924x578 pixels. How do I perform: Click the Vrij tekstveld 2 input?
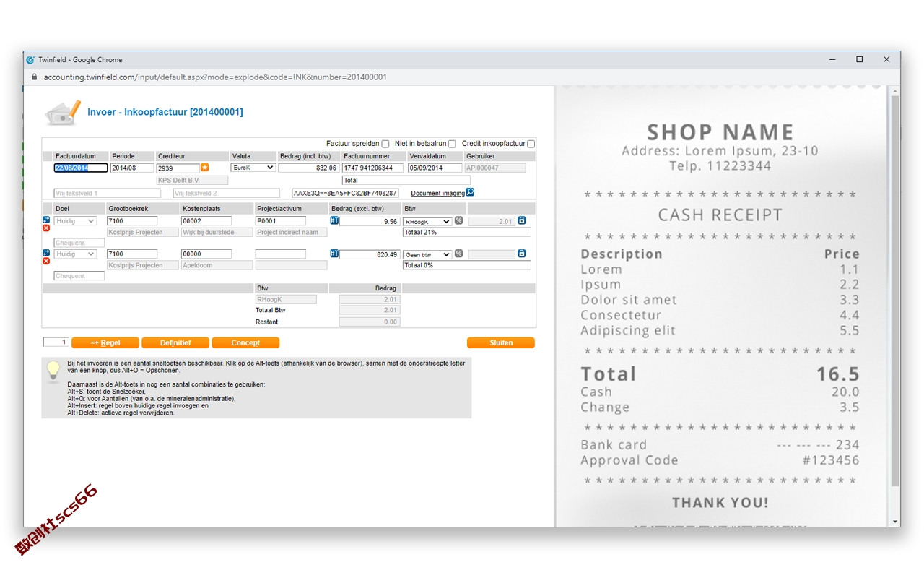pyautogui.click(x=226, y=194)
